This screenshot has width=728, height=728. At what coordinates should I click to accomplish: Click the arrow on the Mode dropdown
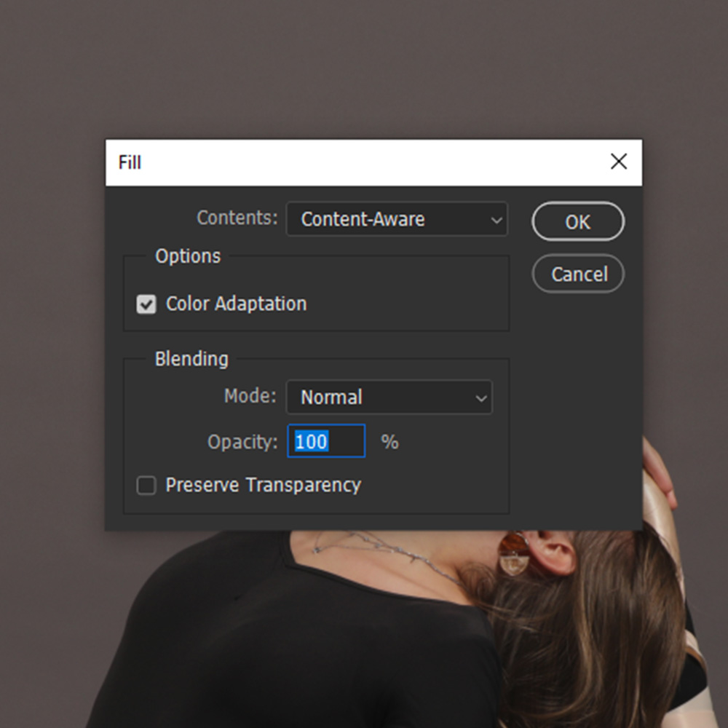click(x=480, y=398)
